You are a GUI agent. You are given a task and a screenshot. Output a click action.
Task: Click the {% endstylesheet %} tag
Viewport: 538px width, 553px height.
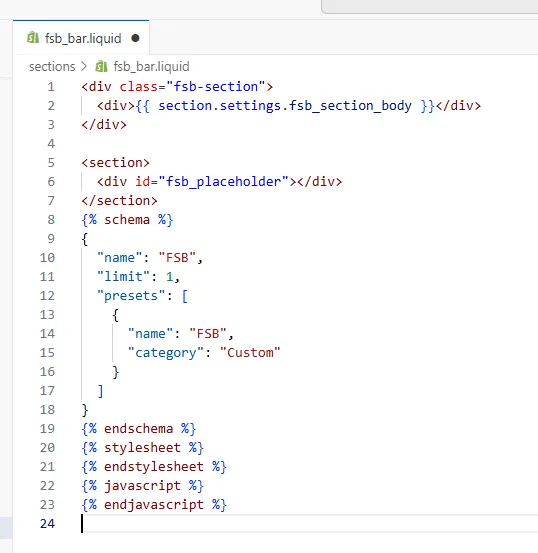pos(154,467)
